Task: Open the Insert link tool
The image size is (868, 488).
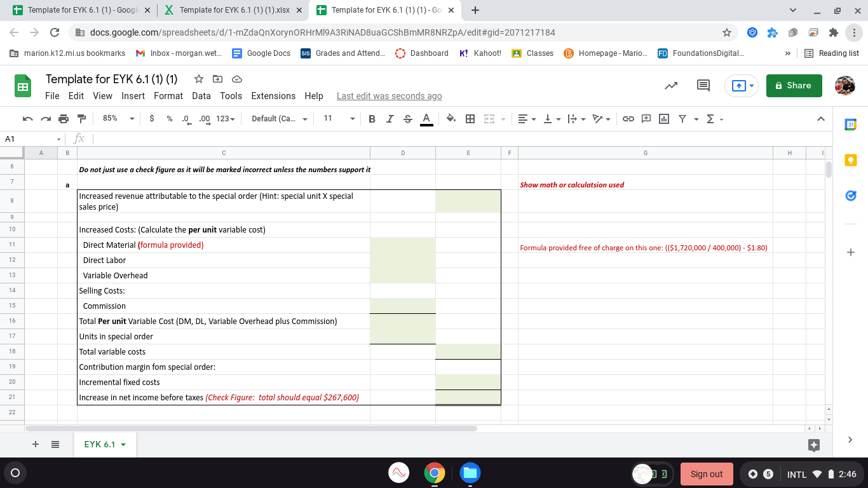Action: pyautogui.click(x=628, y=118)
